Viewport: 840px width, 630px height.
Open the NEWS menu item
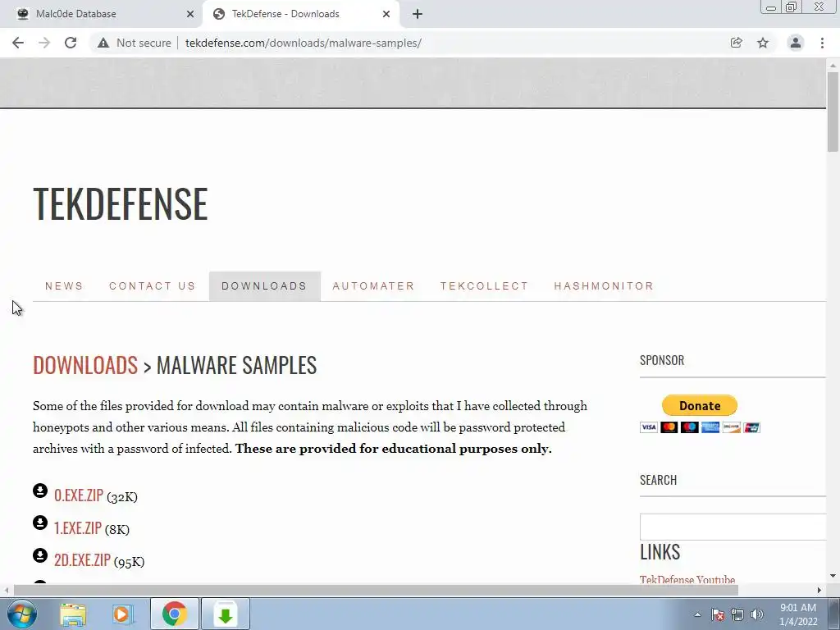[x=64, y=286]
